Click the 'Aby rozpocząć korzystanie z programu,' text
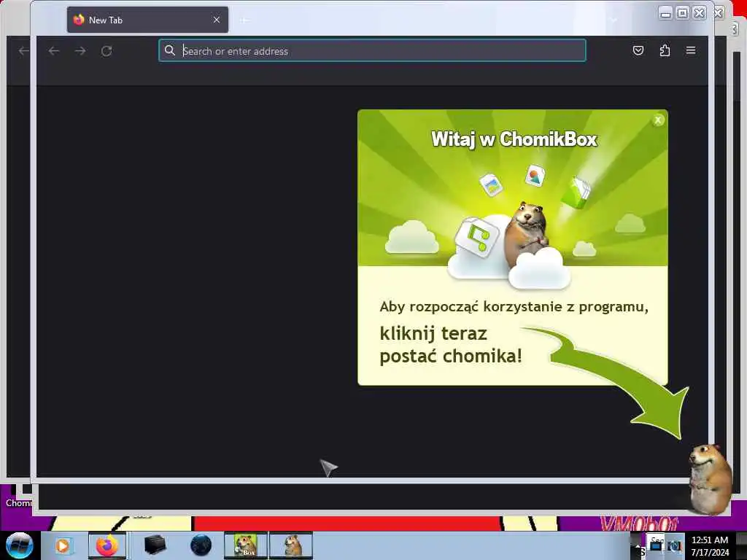This screenshot has width=747, height=560. (x=514, y=307)
